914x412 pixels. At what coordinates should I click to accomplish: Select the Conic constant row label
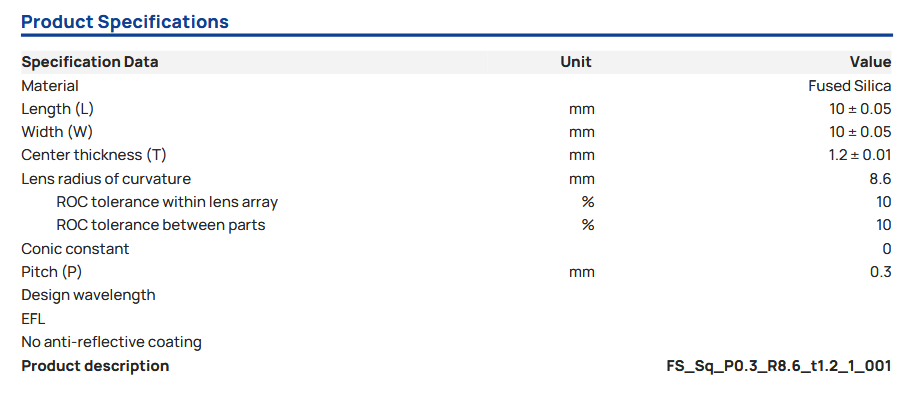(75, 249)
